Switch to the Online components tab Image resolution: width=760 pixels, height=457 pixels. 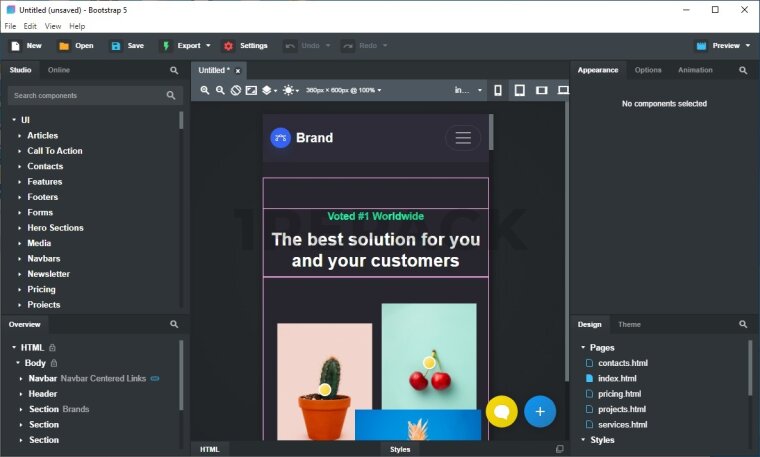(x=59, y=70)
